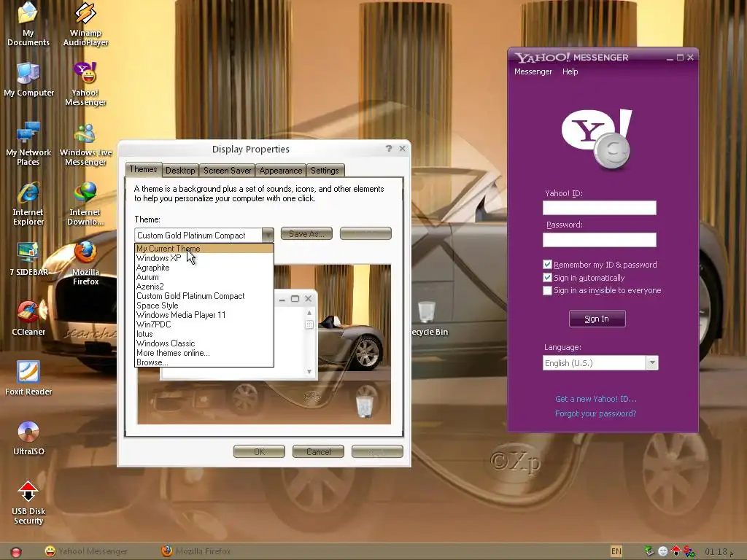The image size is (747, 560).
Task: Open Foxit Reader desktop icon
Action: 28,378
